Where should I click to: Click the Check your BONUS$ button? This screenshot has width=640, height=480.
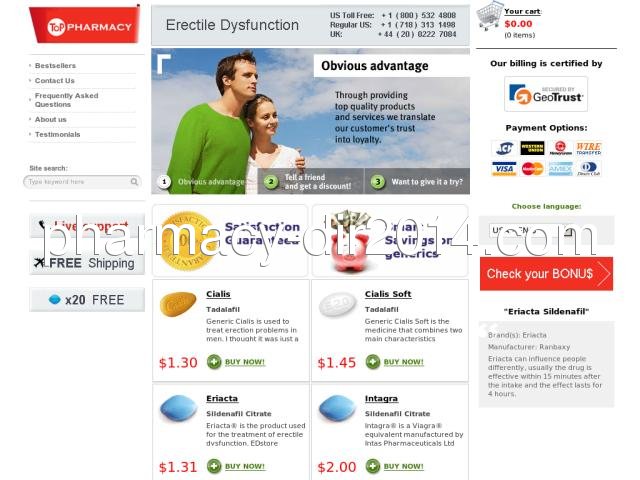tap(546, 274)
